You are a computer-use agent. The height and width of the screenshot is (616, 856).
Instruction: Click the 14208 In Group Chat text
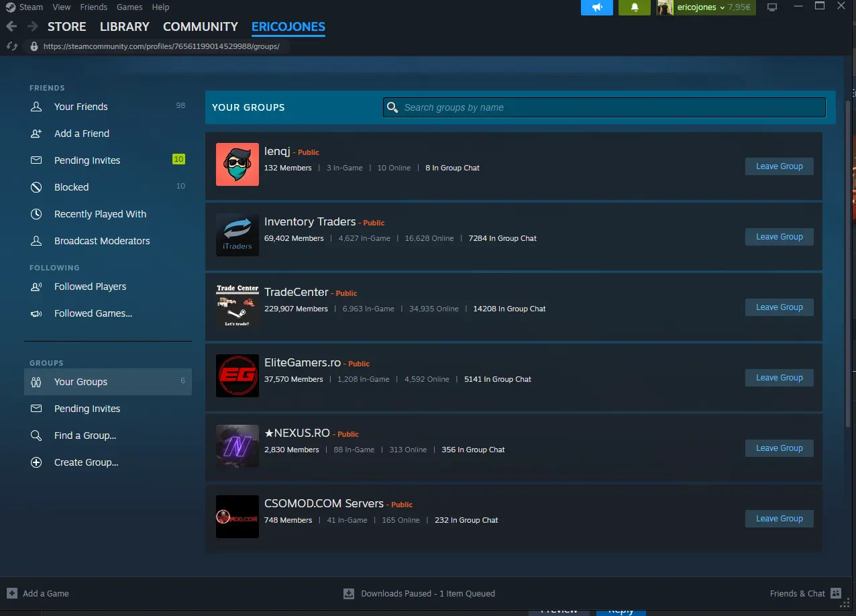(509, 309)
